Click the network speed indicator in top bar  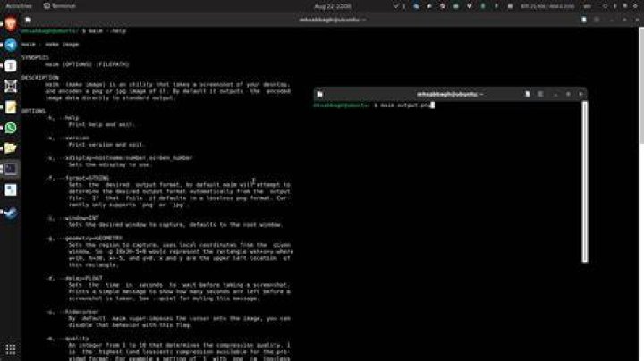tap(547, 6)
